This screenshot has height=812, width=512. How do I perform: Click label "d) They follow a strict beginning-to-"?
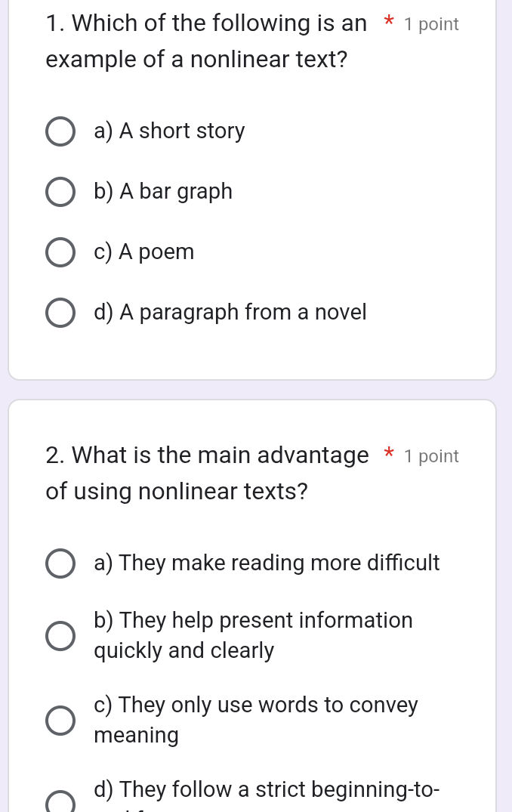(x=267, y=790)
